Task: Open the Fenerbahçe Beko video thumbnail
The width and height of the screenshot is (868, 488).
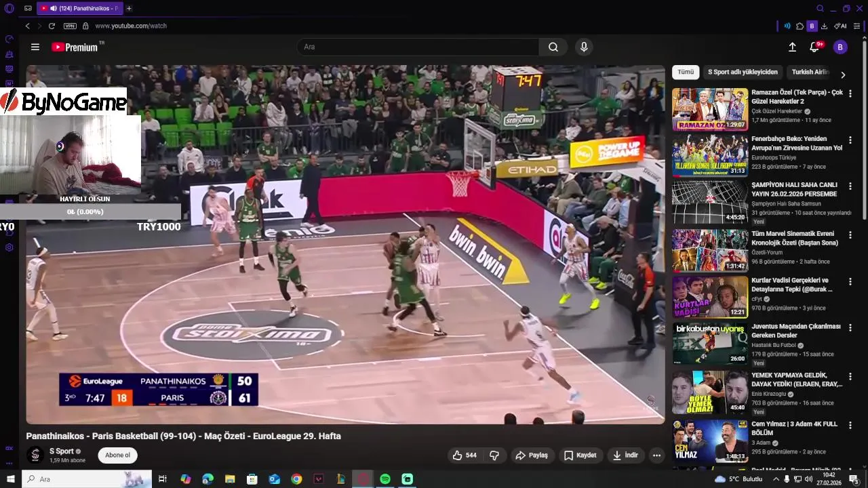Action: pos(710,156)
